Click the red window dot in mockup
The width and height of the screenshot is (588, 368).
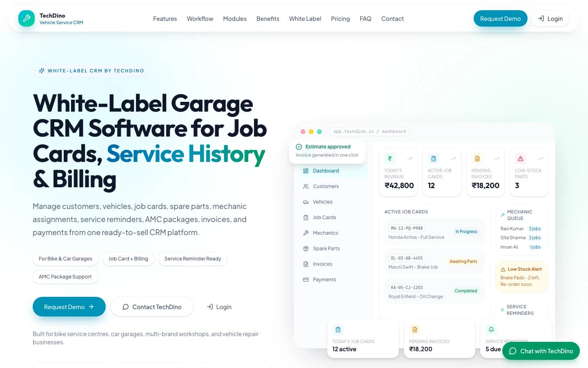[x=303, y=132]
